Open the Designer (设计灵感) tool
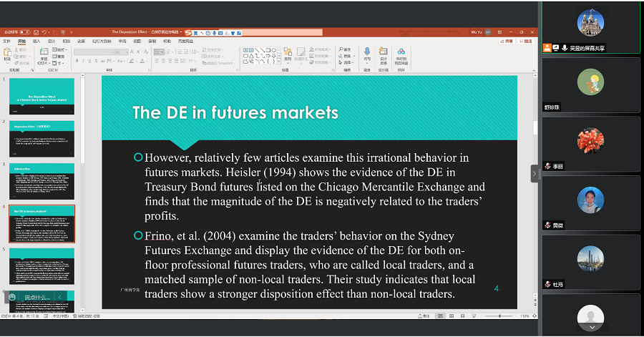Image resolution: width=644 pixels, height=337 pixels. pos(383,55)
